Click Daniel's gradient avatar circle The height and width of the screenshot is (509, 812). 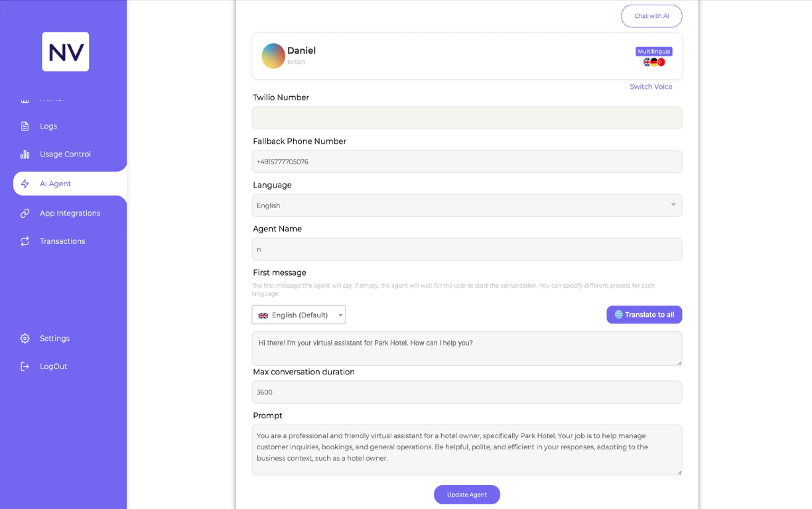point(273,56)
